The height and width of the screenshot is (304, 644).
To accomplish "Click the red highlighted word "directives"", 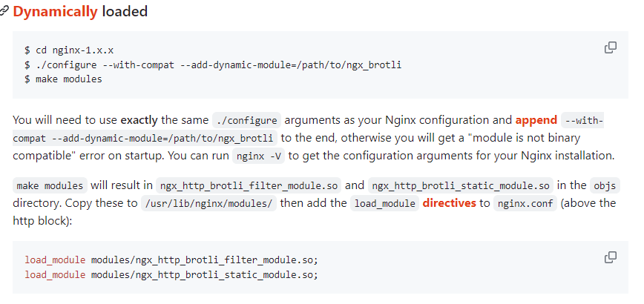I will click(449, 203).
